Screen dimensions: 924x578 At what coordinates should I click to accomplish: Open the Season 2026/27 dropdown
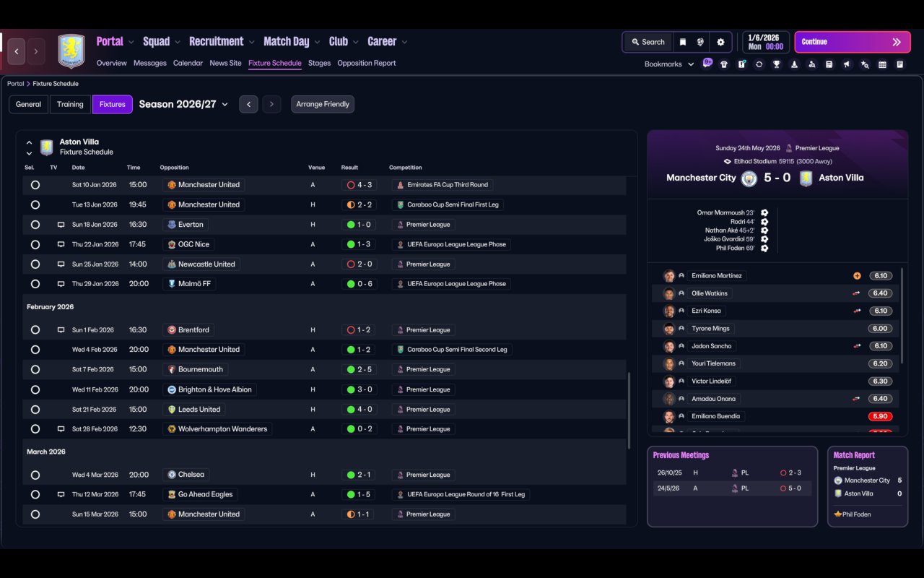pos(183,104)
